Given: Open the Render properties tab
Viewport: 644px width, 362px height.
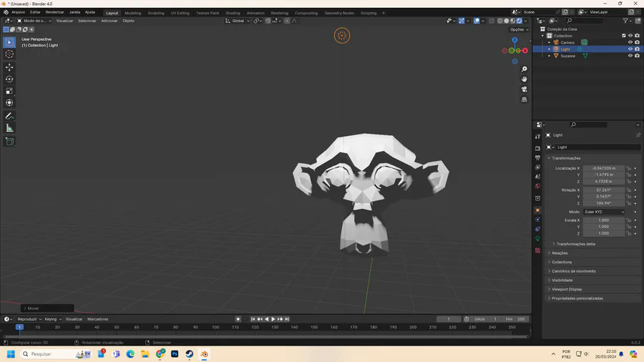Looking at the screenshot, I should tap(537, 148).
